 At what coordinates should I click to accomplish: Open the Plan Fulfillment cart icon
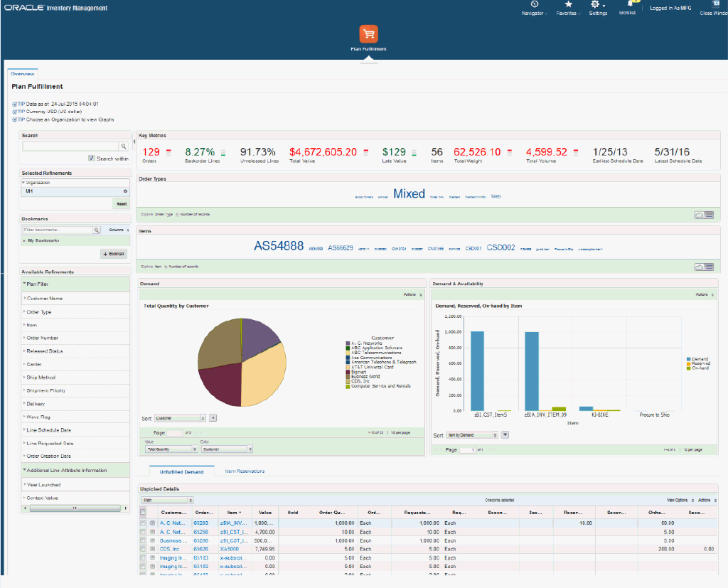pos(368,34)
